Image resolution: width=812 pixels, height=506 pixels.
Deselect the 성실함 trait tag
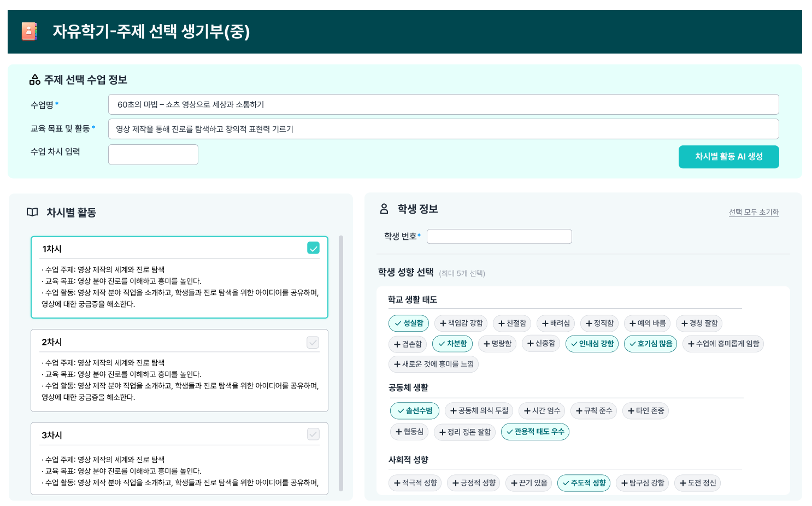(x=409, y=323)
